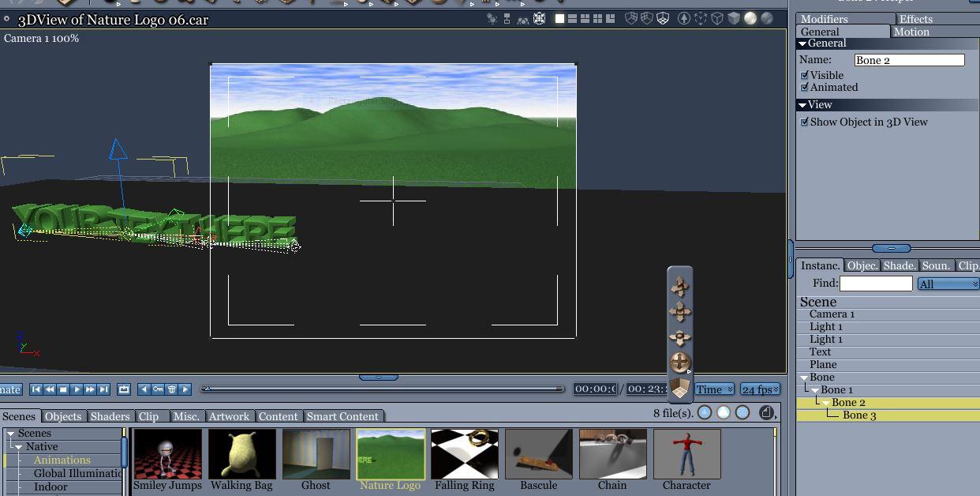The width and height of the screenshot is (980, 496).
Task: Select the first browser view mode circle button
Action: 705,412
